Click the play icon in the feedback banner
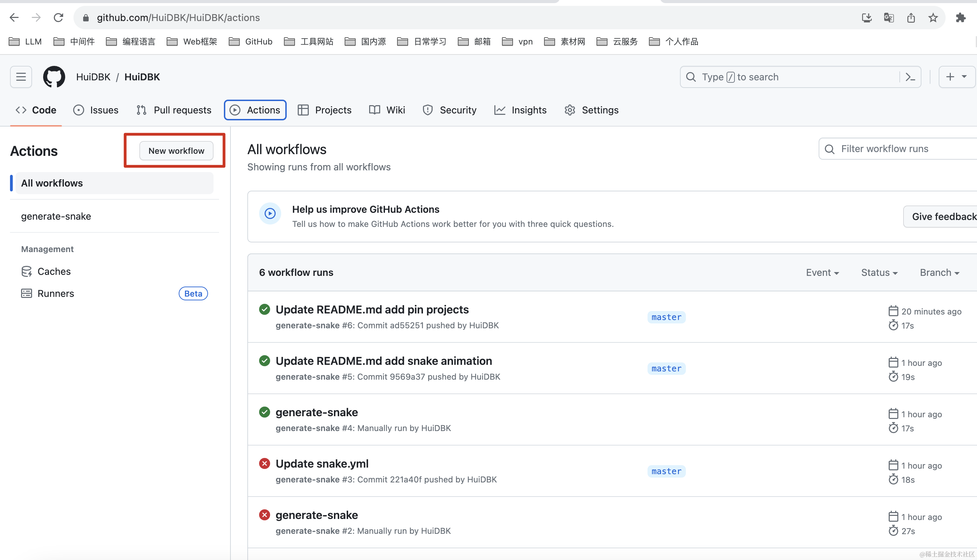Screen dimensions: 977x560 point(270,213)
